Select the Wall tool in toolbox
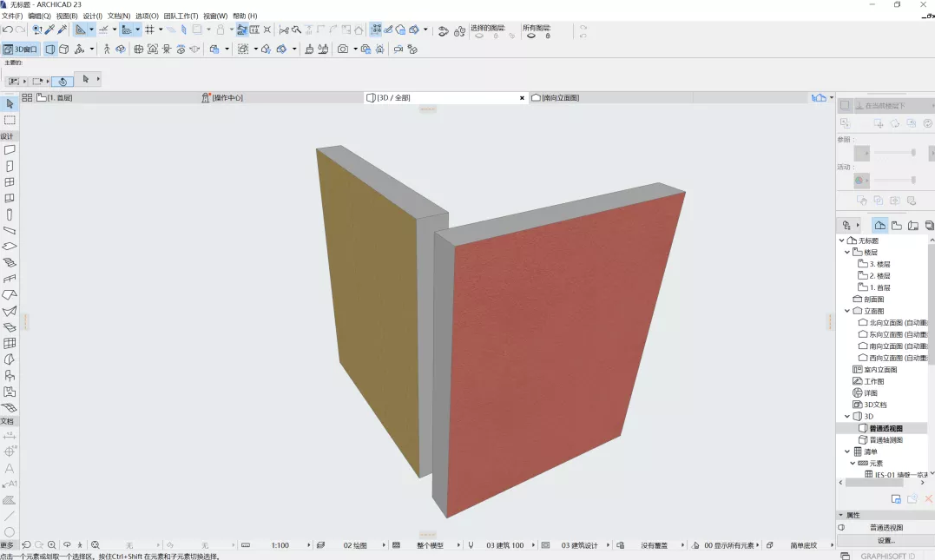This screenshot has width=935, height=560. click(x=10, y=149)
